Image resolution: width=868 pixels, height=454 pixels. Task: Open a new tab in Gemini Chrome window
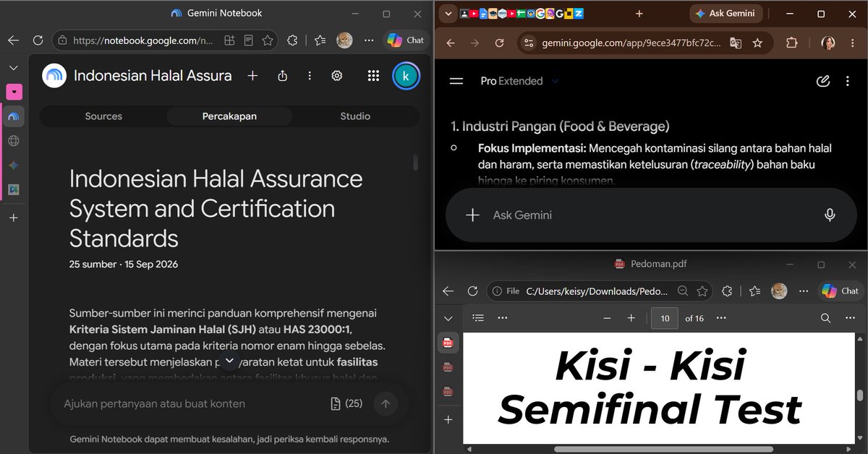(x=639, y=14)
